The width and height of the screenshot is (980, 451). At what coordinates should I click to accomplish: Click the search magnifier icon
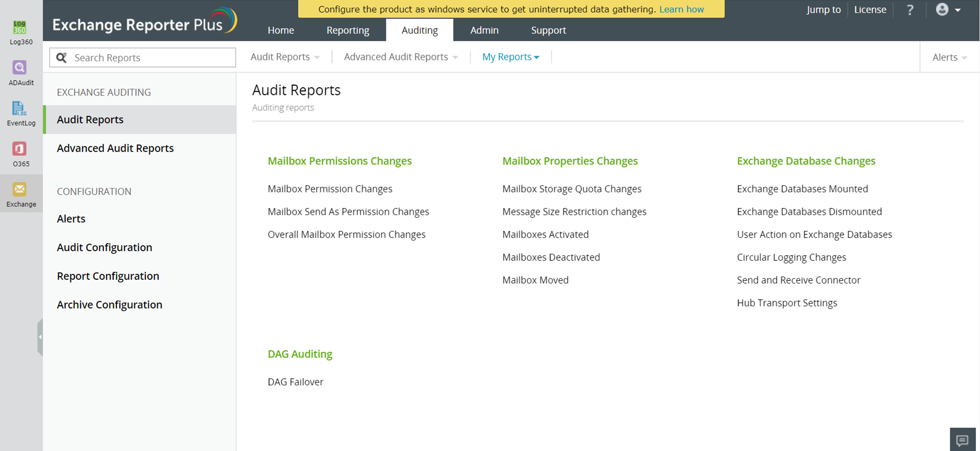[x=62, y=58]
